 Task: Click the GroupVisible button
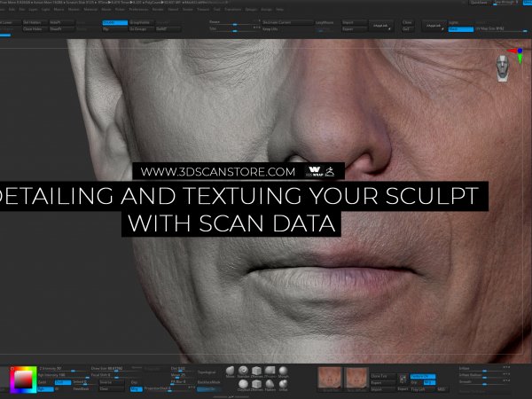coord(142,22)
